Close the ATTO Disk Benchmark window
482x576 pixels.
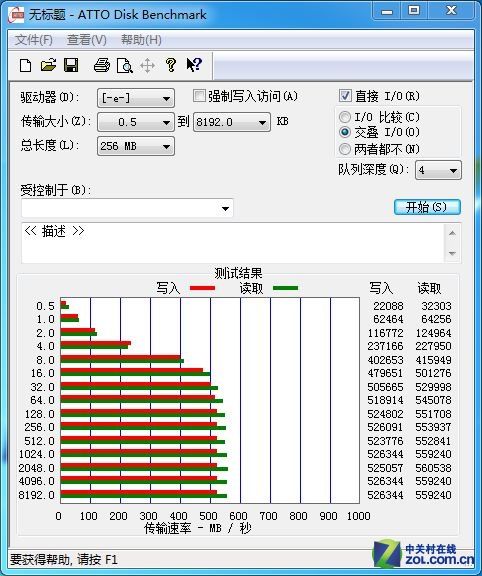click(x=451, y=11)
